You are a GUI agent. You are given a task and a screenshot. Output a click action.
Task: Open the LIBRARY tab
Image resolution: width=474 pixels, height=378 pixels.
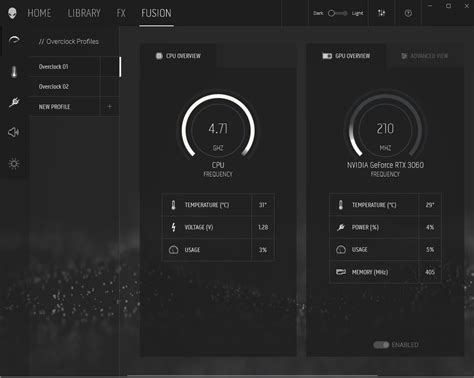(x=84, y=13)
